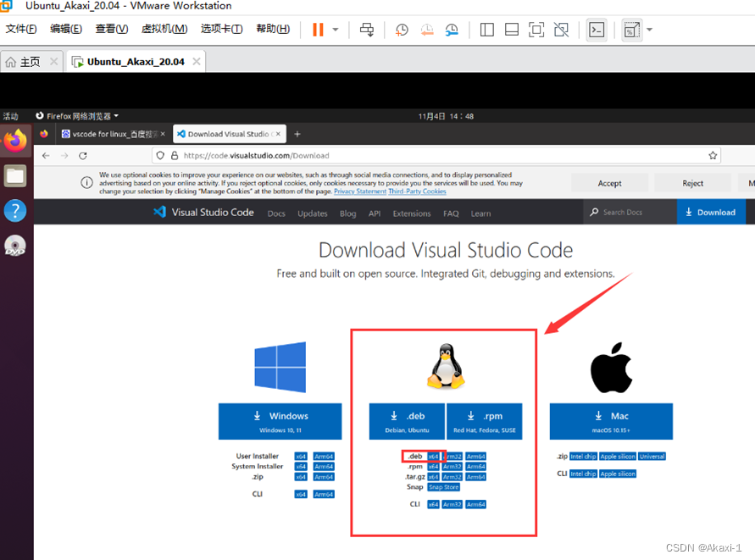Image resolution: width=755 pixels, height=560 pixels.
Task: Open the Docs navigation link
Action: tap(276, 213)
